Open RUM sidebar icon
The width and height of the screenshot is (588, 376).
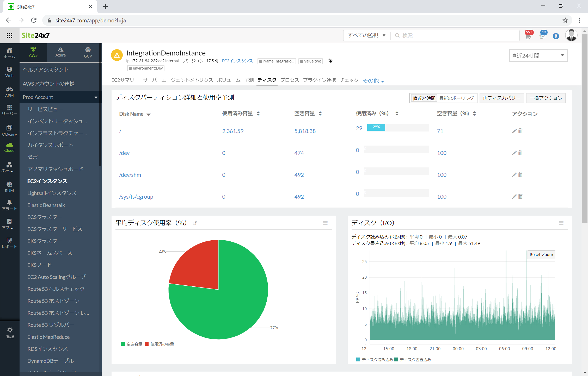tap(9, 187)
